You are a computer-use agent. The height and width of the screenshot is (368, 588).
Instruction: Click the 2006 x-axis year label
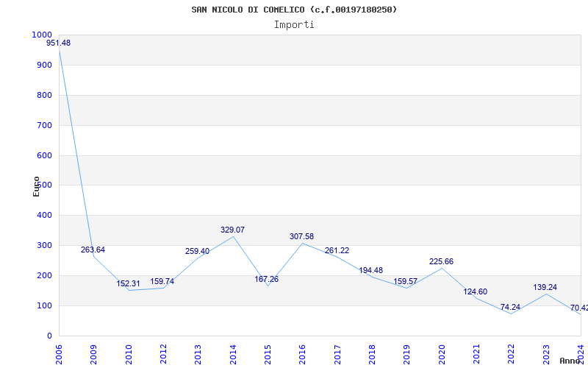point(59,354)
